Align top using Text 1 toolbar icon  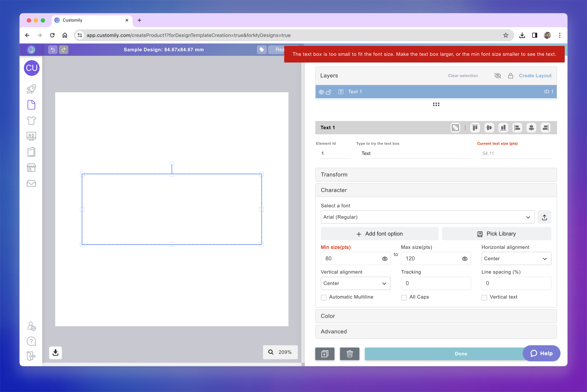(475, 128)
